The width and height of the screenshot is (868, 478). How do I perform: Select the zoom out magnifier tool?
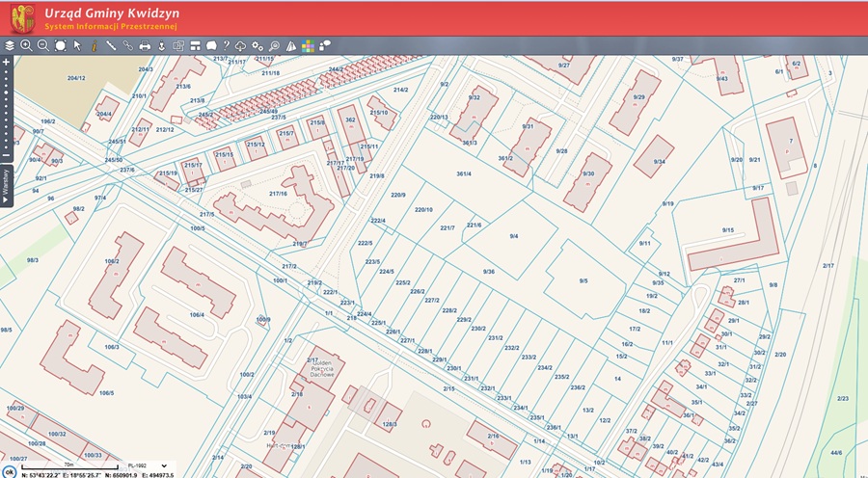pos(43,45)
